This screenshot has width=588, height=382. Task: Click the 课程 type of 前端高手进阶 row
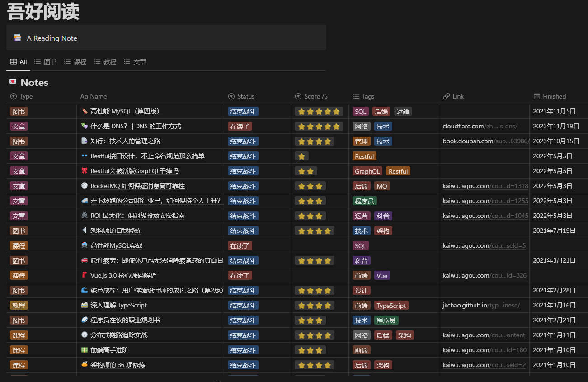pyautogui.click(x=19, y=350)
